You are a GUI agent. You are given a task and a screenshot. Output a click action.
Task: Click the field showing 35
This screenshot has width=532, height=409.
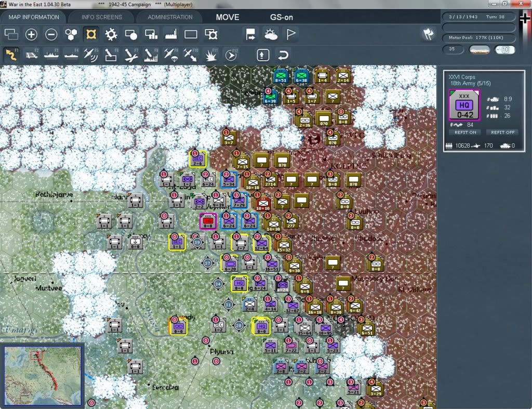pyautogui.click(x=453, y=49)
